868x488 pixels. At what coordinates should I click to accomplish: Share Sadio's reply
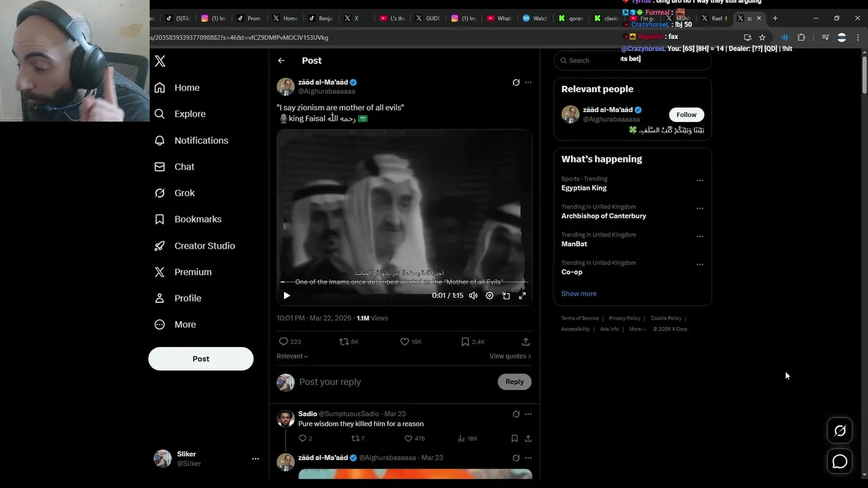click(x=528, y=439)
